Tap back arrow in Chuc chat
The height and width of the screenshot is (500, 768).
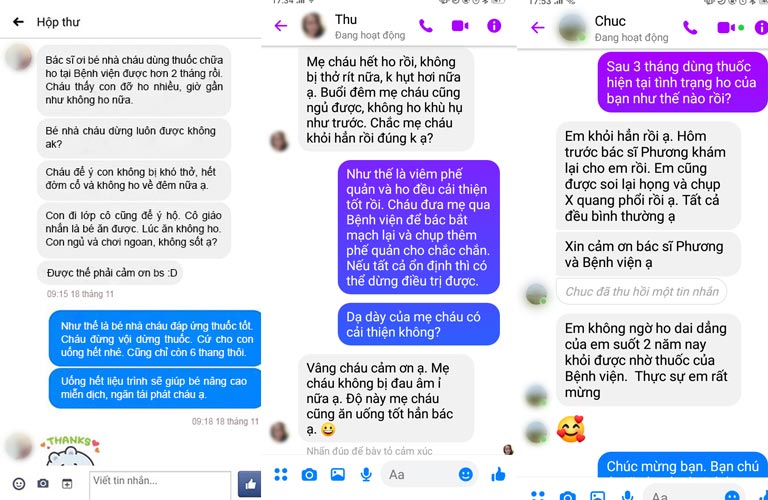click(537, 27)
